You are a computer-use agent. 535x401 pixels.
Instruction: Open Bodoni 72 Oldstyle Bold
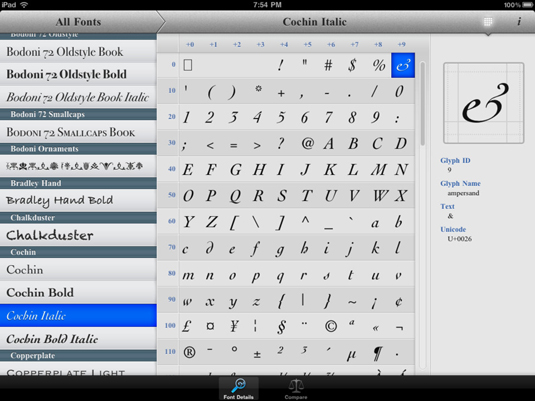coord(78,74)
